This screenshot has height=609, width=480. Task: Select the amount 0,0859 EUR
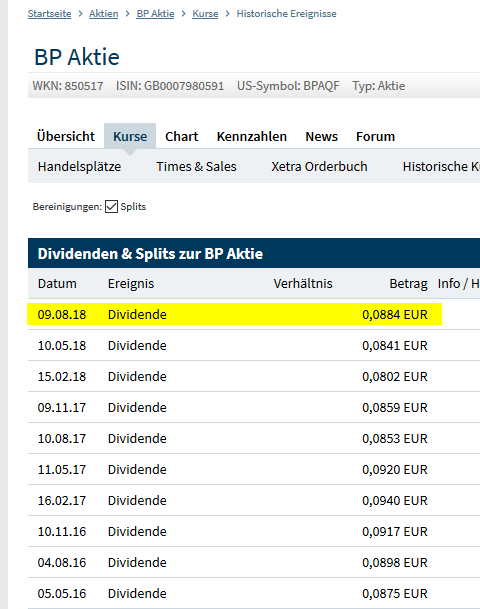click(395, 408)
